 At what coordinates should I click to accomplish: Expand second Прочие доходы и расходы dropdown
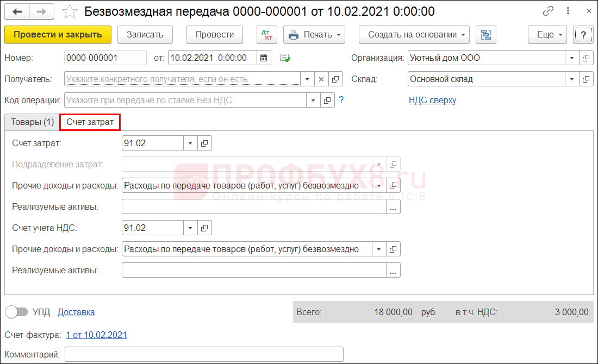(x=379, y=249)
